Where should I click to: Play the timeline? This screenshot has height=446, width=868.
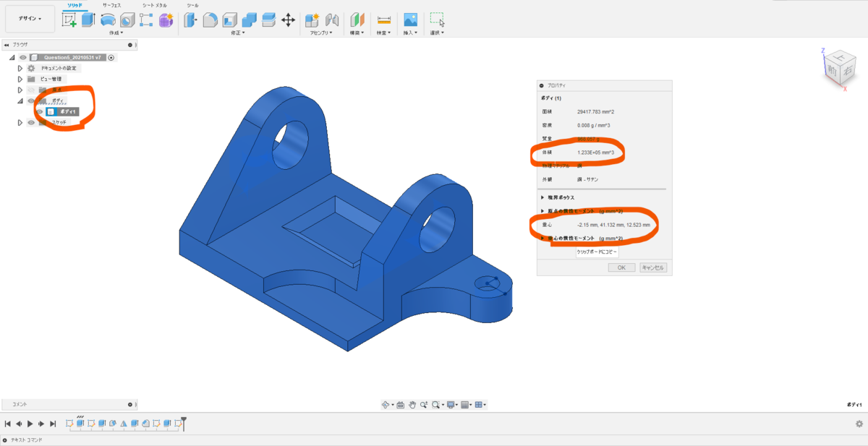tap(30, 424)
